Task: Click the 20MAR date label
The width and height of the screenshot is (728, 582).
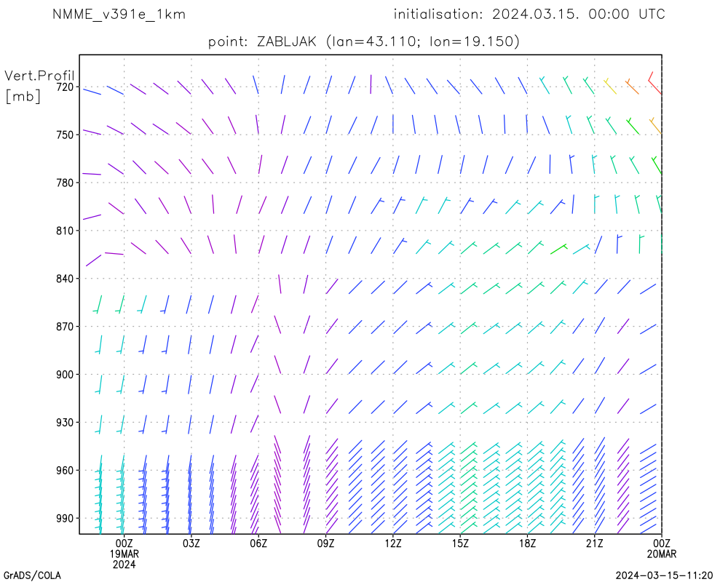Action: click(662, 554)
